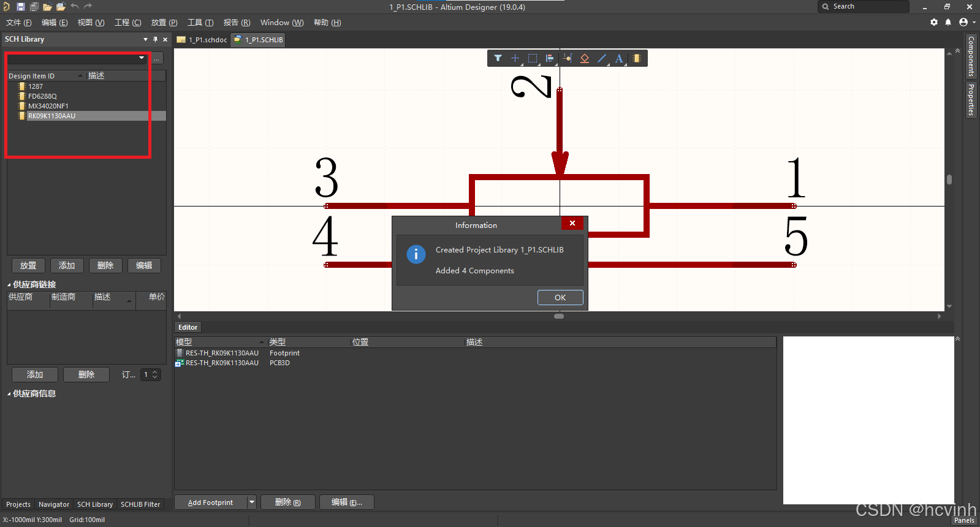Click OK in the Information dialog
Screen dimensions: 980x527
click(560, 297)
